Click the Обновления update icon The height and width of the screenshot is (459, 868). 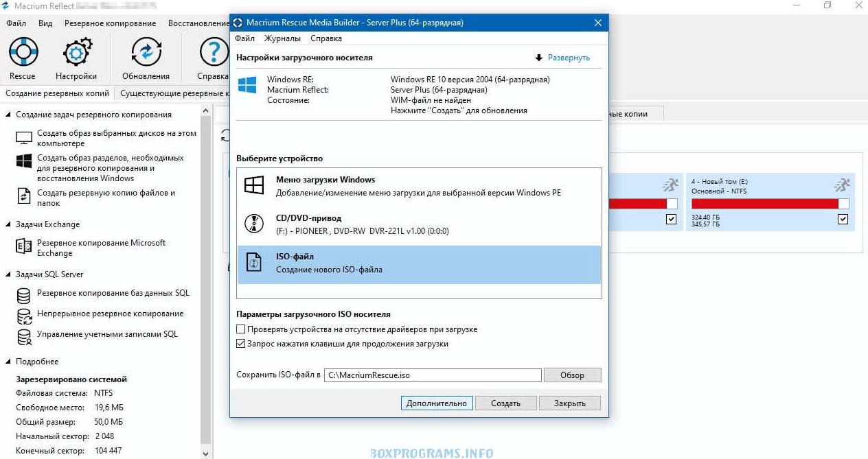tap(146, 51)
